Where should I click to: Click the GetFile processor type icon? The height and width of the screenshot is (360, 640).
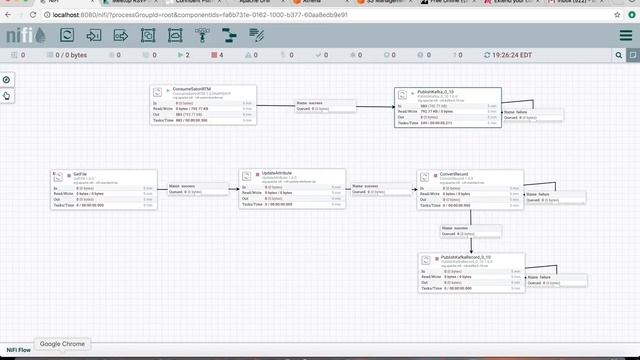point(58,177)
